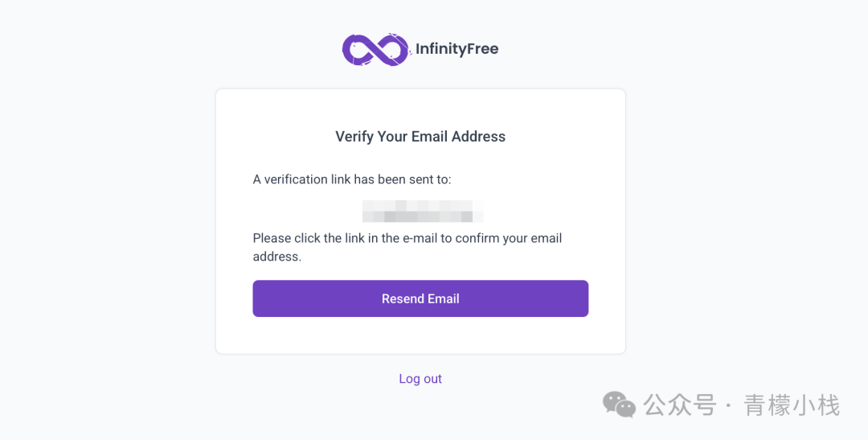
Task: Click the blurred email address
Action: [x=422, y=211]
